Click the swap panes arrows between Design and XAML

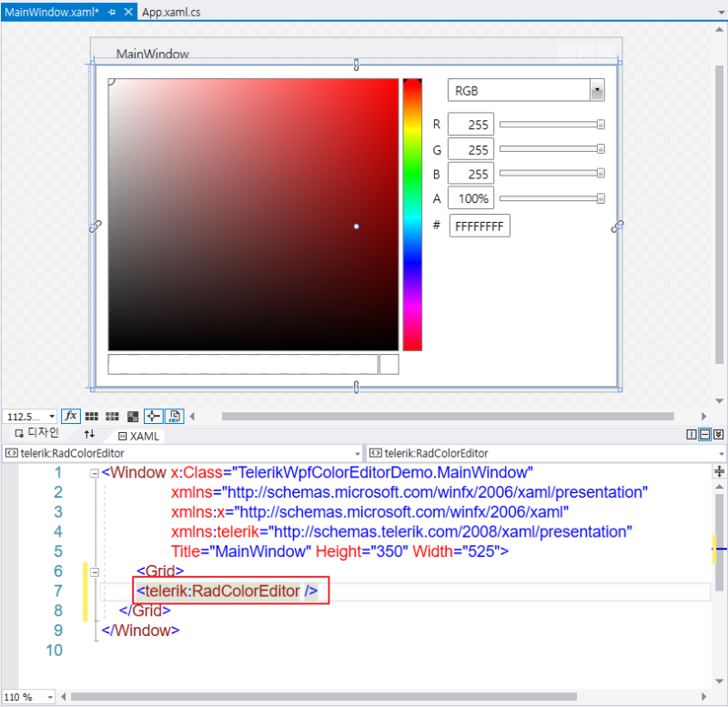89,435
